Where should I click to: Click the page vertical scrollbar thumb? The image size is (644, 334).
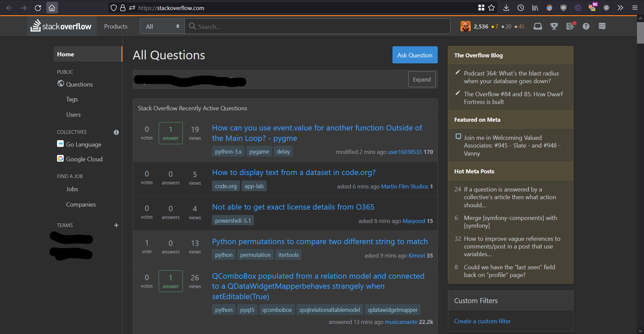[640, 33]
